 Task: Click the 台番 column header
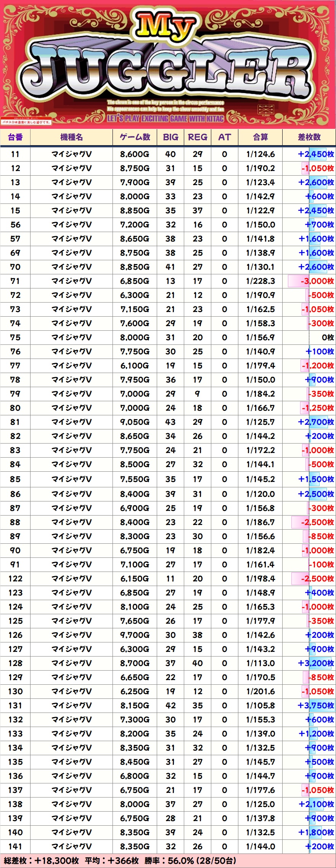15,137
